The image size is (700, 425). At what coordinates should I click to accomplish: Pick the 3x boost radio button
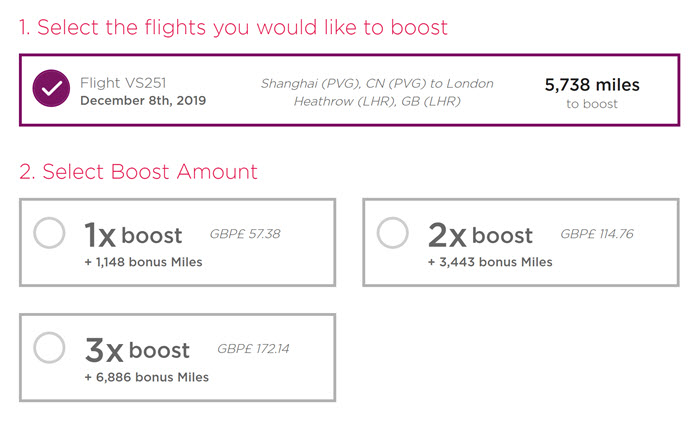(49, 348)
